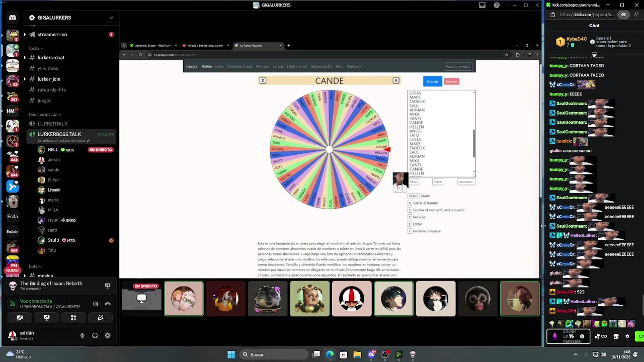Open the lurkers-chat text channel

(x=70, y=58)
